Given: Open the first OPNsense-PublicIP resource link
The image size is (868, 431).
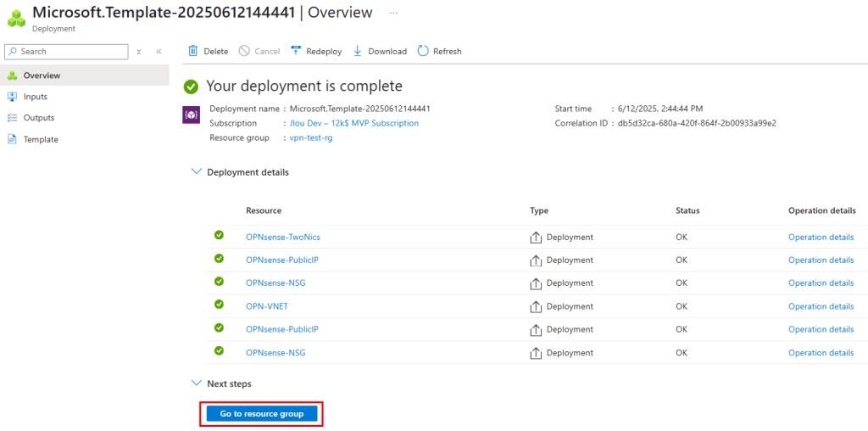Looking at the screenshot, I should click(281, 260).
